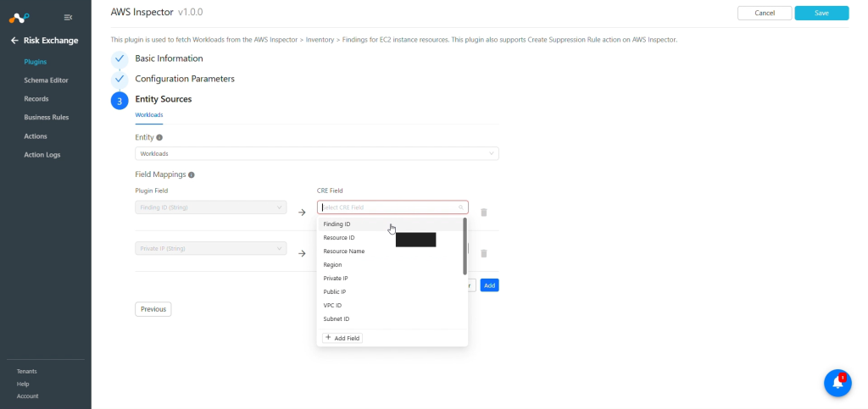
Task: Open Tenants link in sidebar
Action: point(26,372)
